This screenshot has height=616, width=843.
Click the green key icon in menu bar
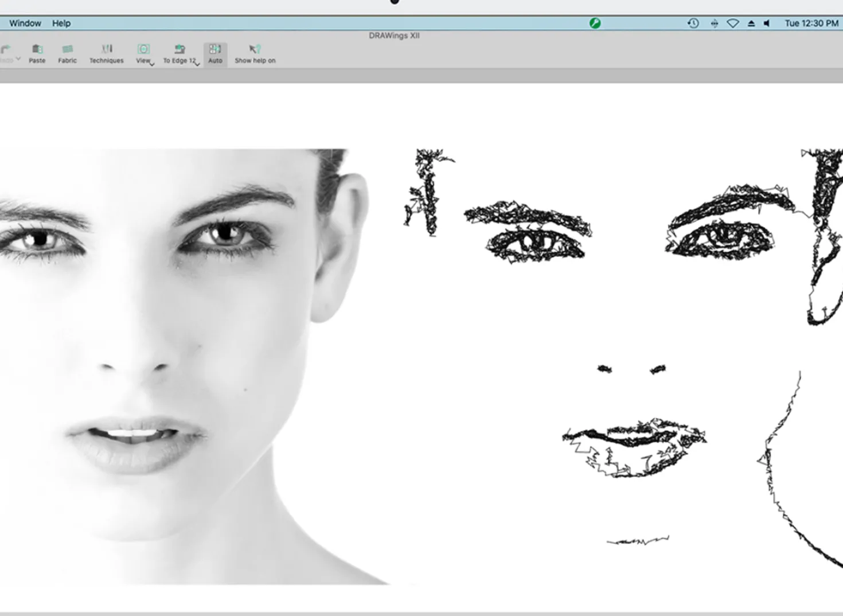[x=595, y=23]
